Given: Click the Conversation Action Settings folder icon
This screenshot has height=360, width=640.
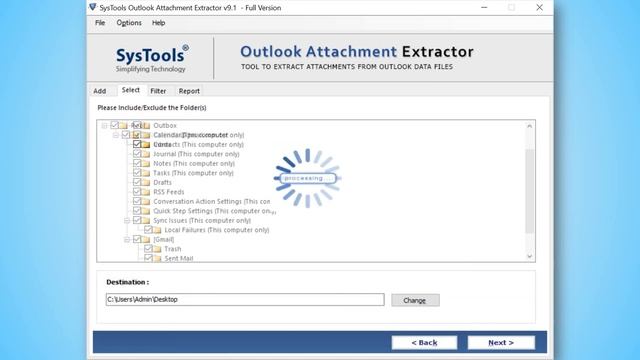Looking at the screenshot, I should coord(146,201).
